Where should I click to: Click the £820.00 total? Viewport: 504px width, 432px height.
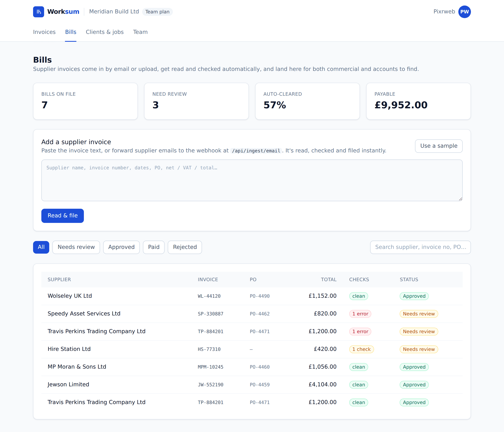(325, 314)
